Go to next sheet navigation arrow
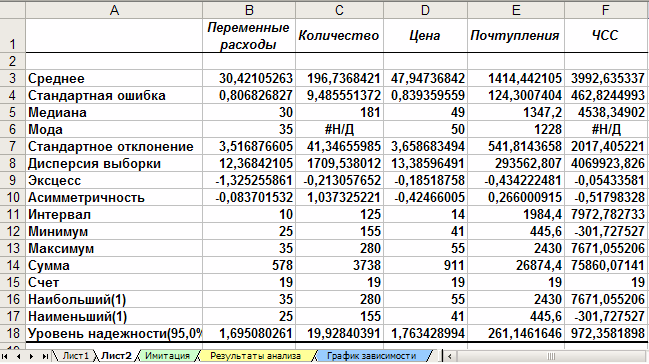The width and height of the screenshot is (649, 364). 31,356
